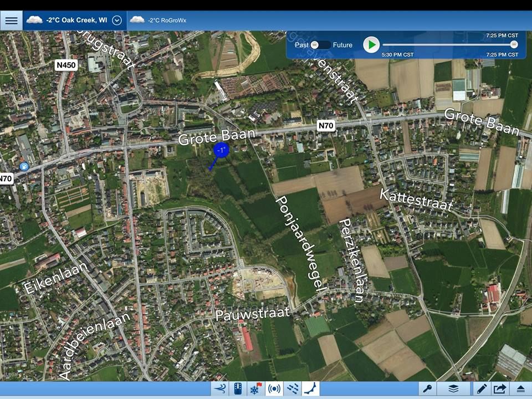The height and width of the screenshot is (399, 532).
Task: Click the N70 road shield near Grote Baan
Action: click(x=326, y=126)
